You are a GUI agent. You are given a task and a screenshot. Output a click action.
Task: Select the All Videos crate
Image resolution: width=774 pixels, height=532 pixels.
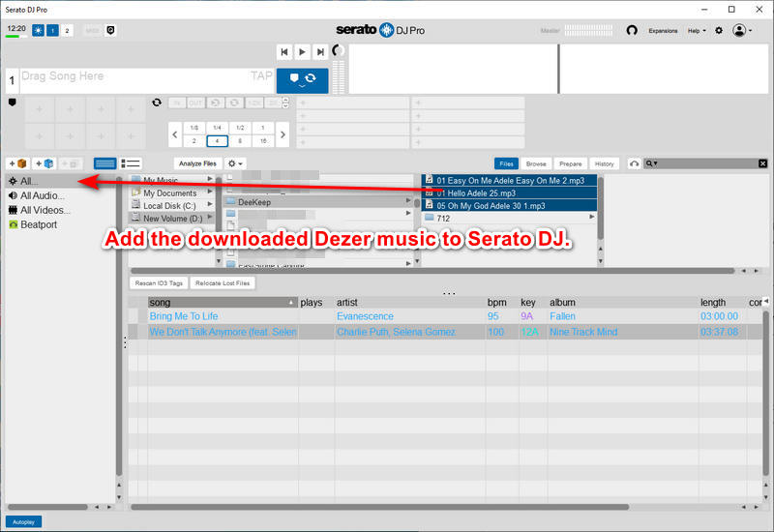(x=40, y=210)
